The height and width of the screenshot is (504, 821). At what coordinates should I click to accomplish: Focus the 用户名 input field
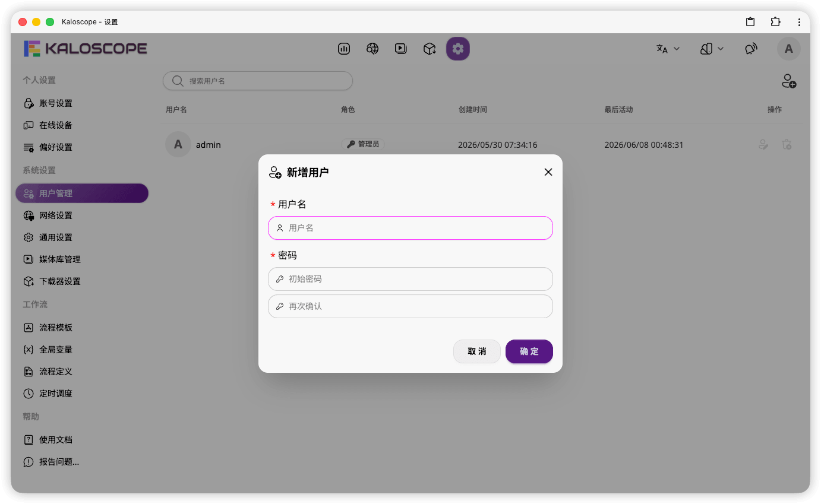click(x=410, y=228)
